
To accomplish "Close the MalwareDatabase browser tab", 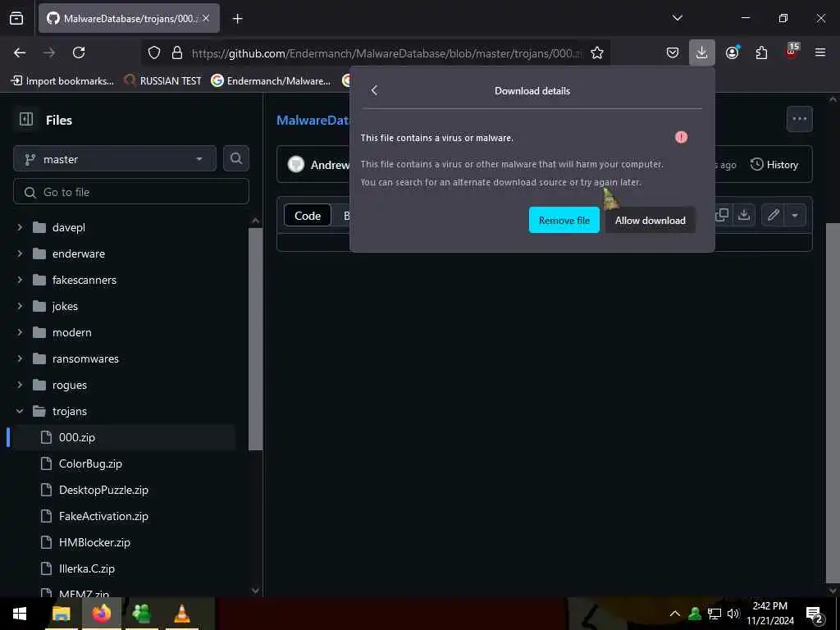I will click(x=206, y=18).
